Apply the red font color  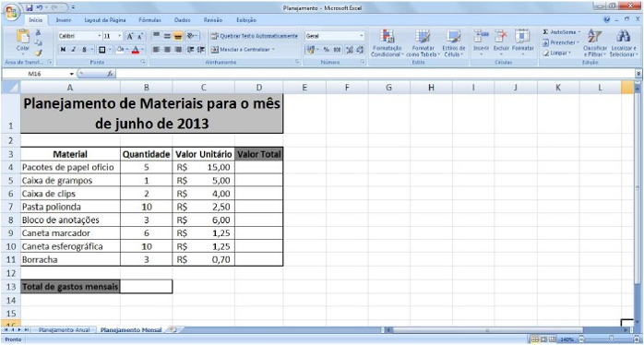136,50
